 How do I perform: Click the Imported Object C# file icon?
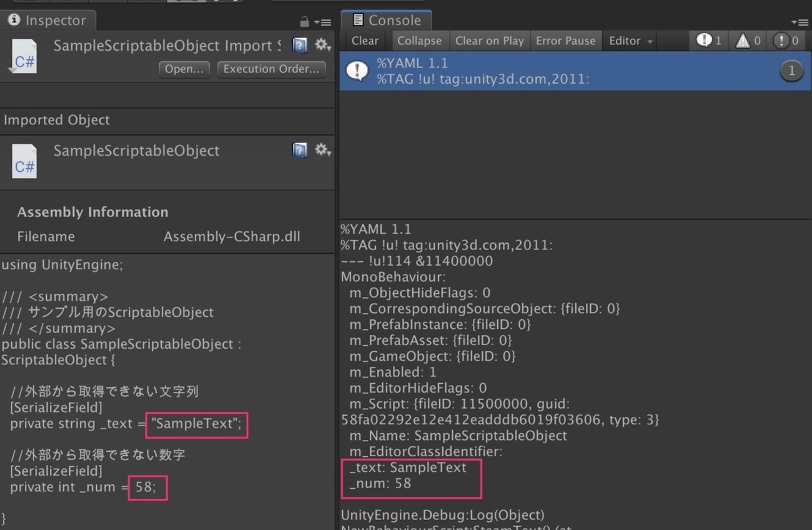coord(24,161)
